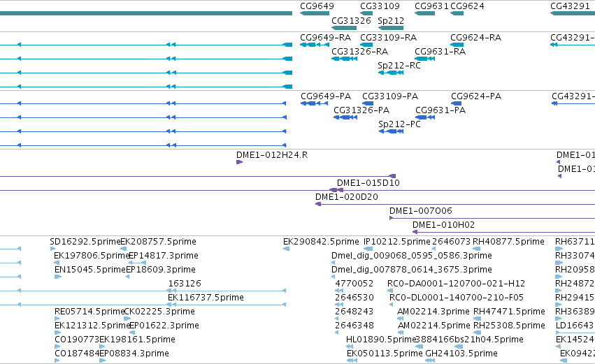595x364 pixels.
Task: Click the 2646530 EST label
Action: click(354, 298)
